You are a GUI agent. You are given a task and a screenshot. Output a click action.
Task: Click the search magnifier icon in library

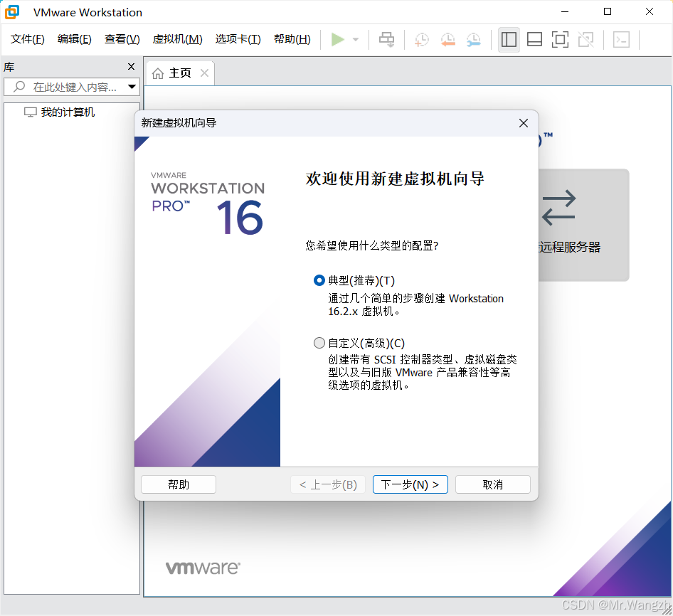pos(19,87)
